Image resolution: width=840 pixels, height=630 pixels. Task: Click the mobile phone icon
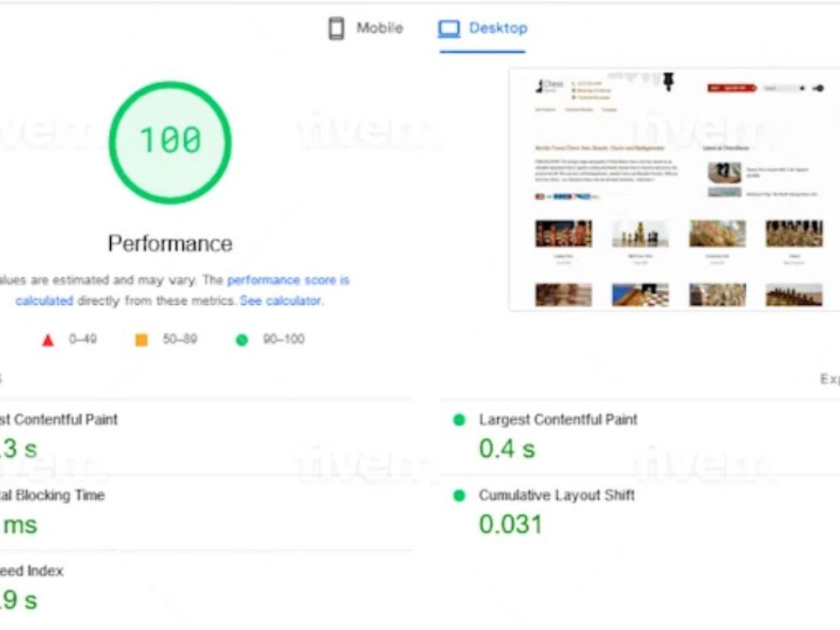coord(337,29)
